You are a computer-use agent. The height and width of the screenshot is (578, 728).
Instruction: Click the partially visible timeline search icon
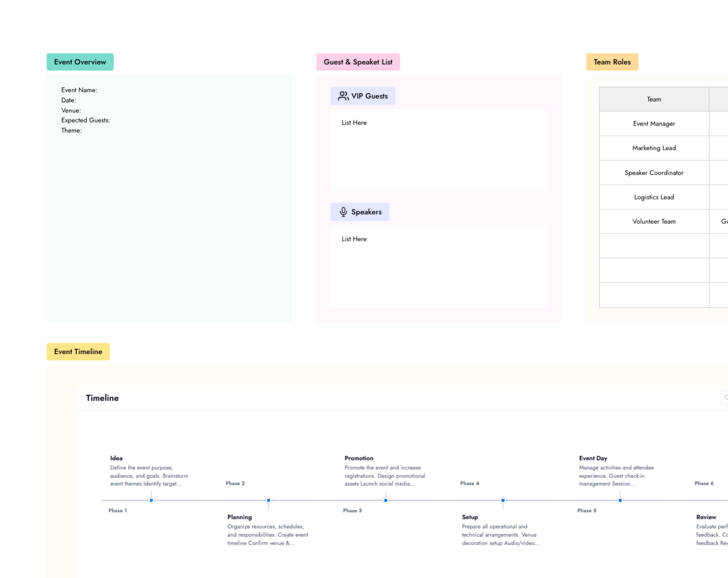tap(725, 398)
